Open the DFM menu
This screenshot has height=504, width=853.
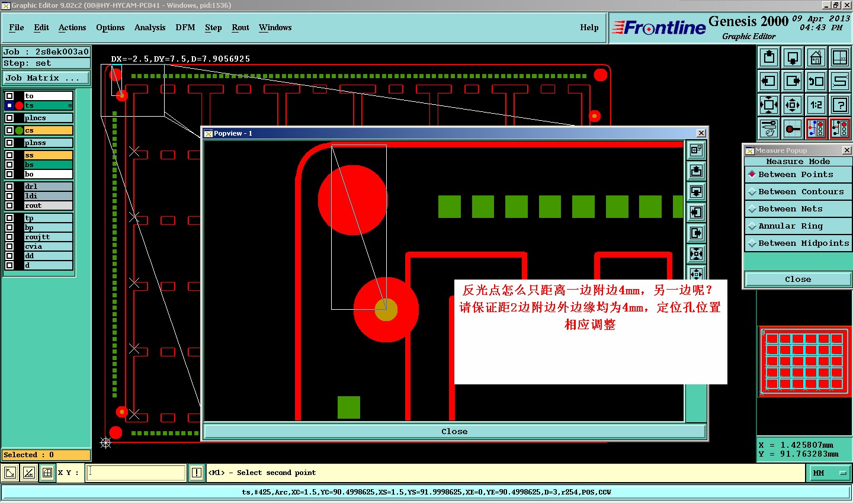[185, 27]
